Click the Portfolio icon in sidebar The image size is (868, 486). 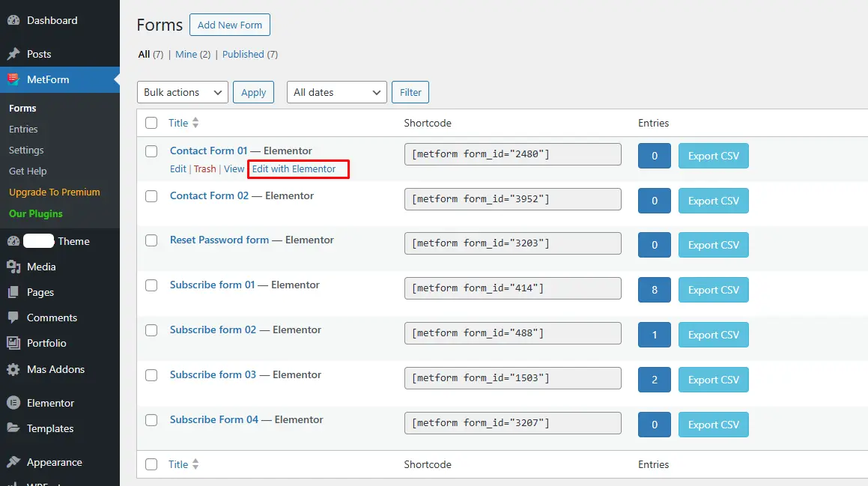click(x=13, y=343)
